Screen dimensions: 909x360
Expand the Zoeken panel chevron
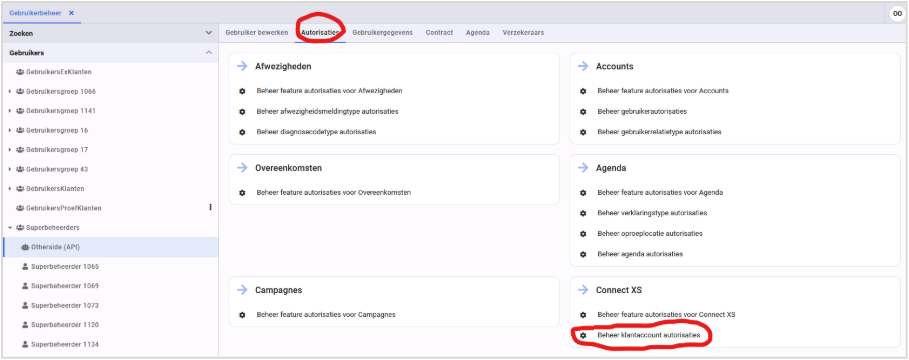point(209,33)
